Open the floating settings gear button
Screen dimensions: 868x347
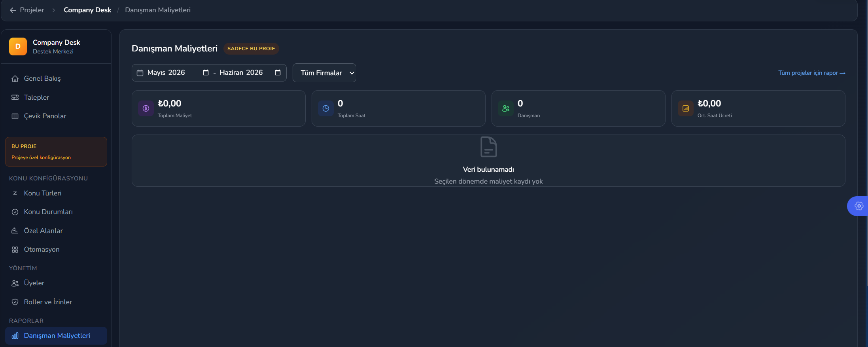tap(859, 206)
